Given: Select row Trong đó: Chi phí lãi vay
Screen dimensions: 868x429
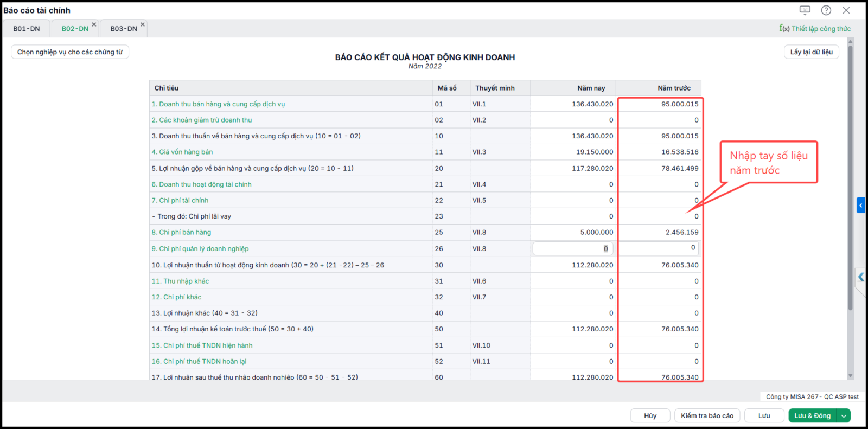Looking at the screenshot, I should 425,216.
